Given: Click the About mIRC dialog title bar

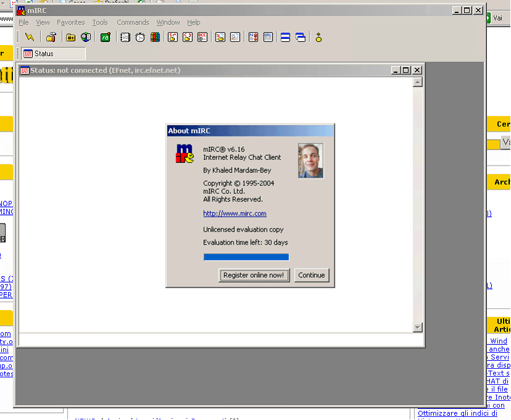Looking at the screenshot, I should click(250, 131).
